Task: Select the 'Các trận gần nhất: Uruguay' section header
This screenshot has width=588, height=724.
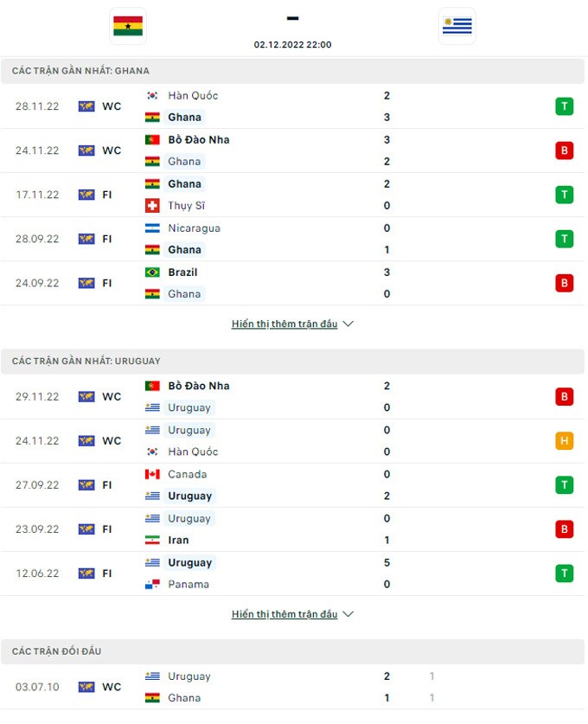Action: (86, 361)
